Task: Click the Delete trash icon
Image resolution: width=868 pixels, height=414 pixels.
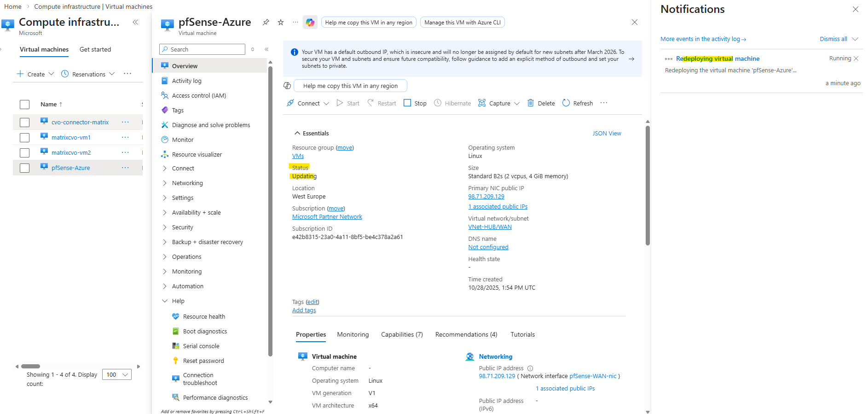Action: [x=531, y=103]
